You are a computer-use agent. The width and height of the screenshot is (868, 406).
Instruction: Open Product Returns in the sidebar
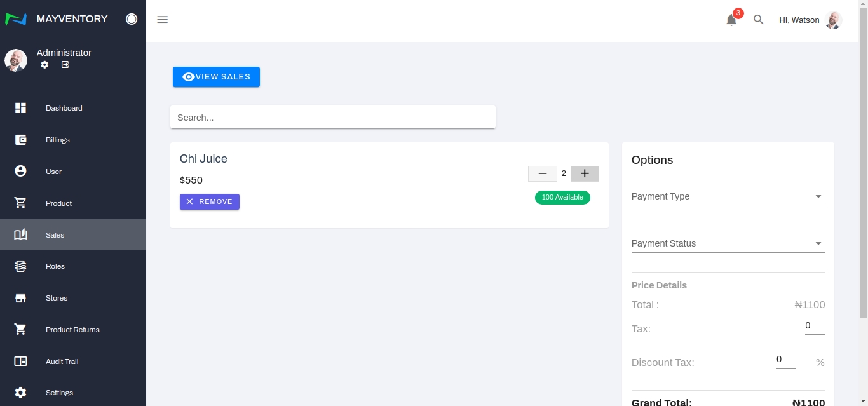pos(72,330)
